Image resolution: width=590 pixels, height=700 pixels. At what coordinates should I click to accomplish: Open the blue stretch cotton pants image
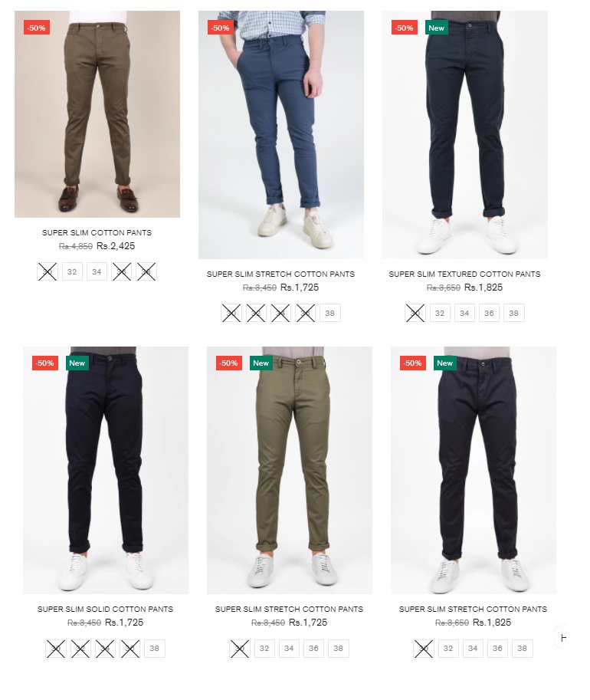pos(281,135)
